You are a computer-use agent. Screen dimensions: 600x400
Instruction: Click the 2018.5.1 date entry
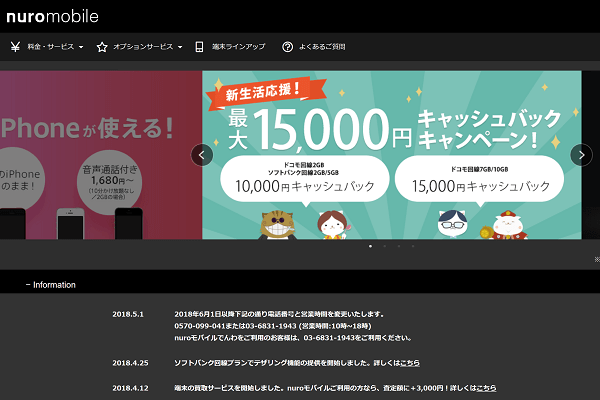coord(128,314)
